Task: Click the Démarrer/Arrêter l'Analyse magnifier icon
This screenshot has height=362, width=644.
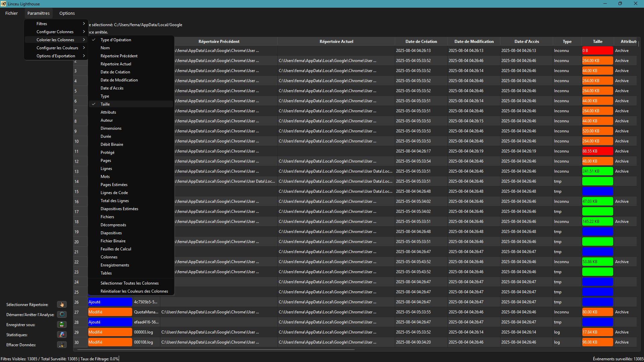Action: pyautogui.click(x=62, y=314)
